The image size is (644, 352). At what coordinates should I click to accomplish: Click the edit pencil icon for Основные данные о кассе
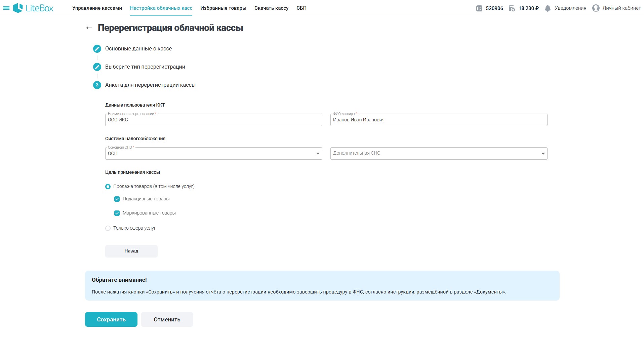coord(97,49)
